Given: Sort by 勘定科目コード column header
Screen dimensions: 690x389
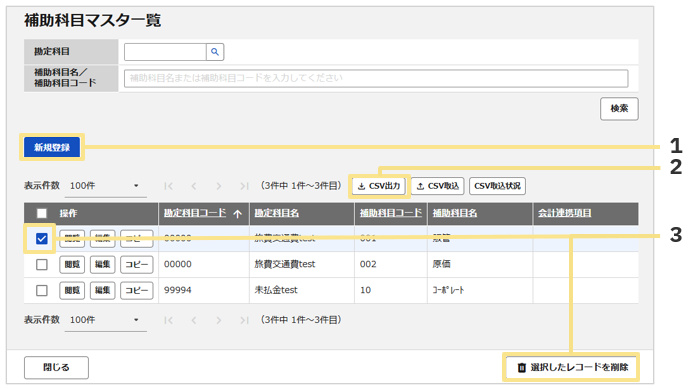Looking at the screenshot, I should coord(195,213).
